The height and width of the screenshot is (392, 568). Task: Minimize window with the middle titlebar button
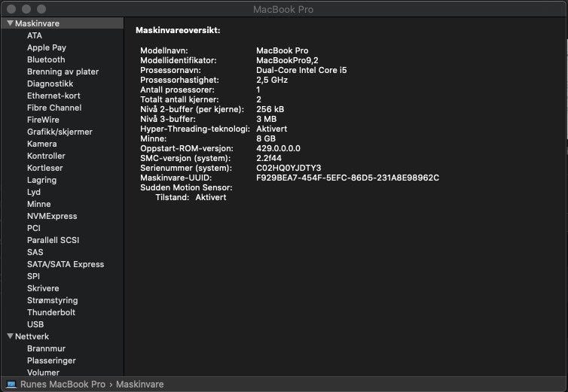(x=26, y=9)
